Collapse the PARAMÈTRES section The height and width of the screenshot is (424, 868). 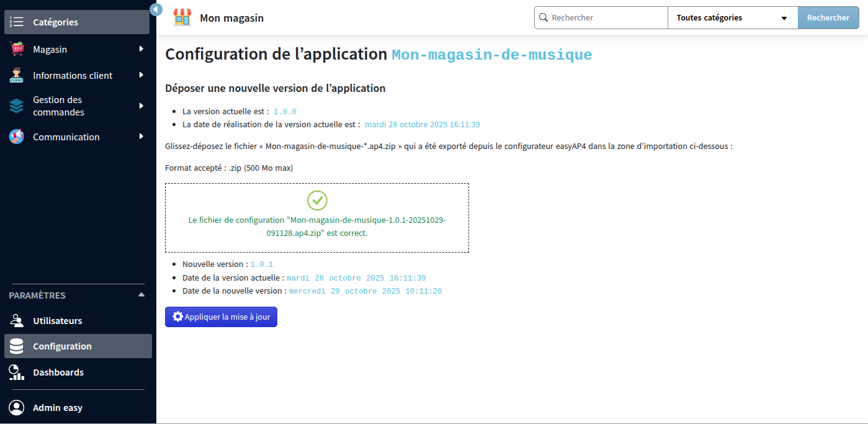[142, 295]
